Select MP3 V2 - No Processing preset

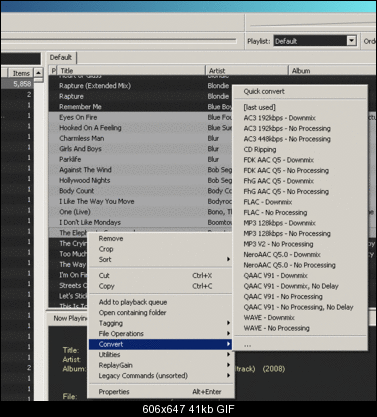300,244
